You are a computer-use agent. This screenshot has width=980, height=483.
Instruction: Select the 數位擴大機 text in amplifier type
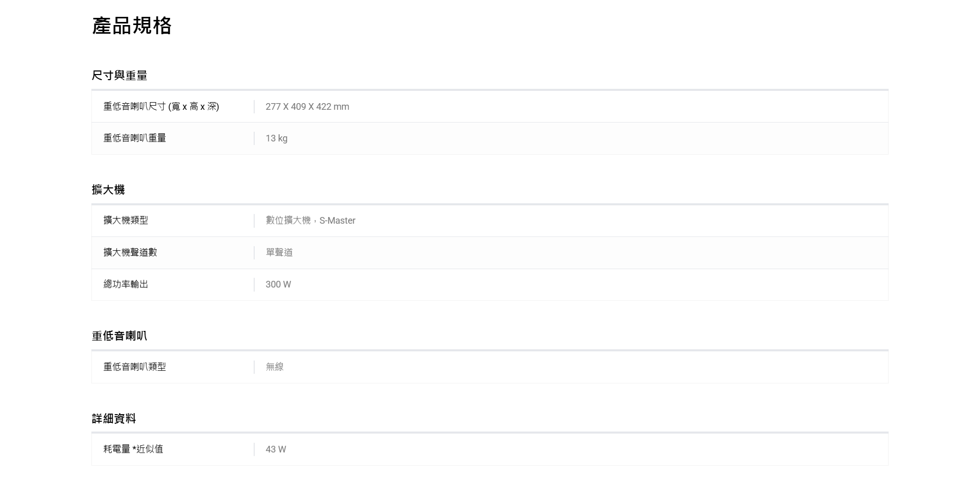[288, 221]
